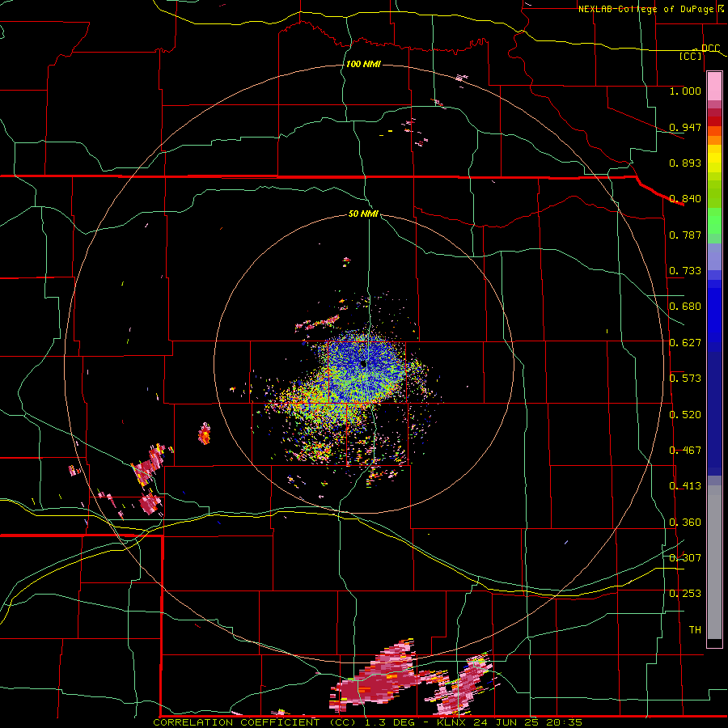Select the 0.787 scale label

(x=685, y=235)
